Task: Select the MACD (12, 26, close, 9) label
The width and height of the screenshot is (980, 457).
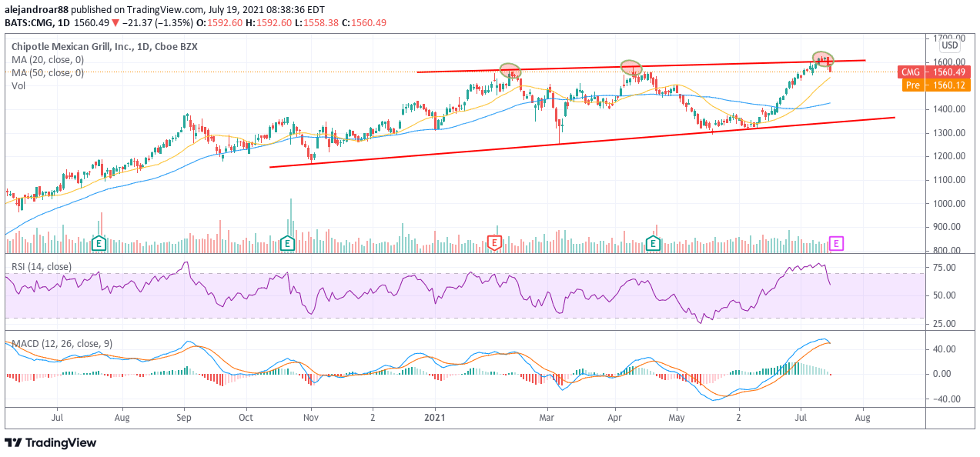Action: pyautogui.click(x=62, y=344)
